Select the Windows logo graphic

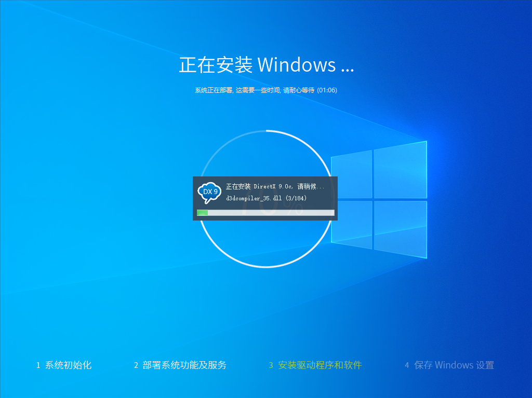[x=379, y=200]
